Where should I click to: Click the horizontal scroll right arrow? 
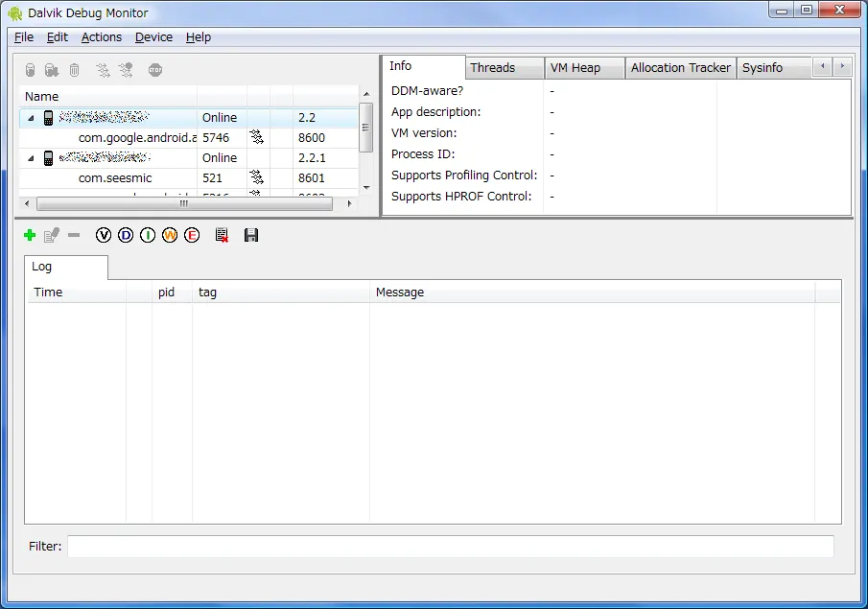coord(349,203)
